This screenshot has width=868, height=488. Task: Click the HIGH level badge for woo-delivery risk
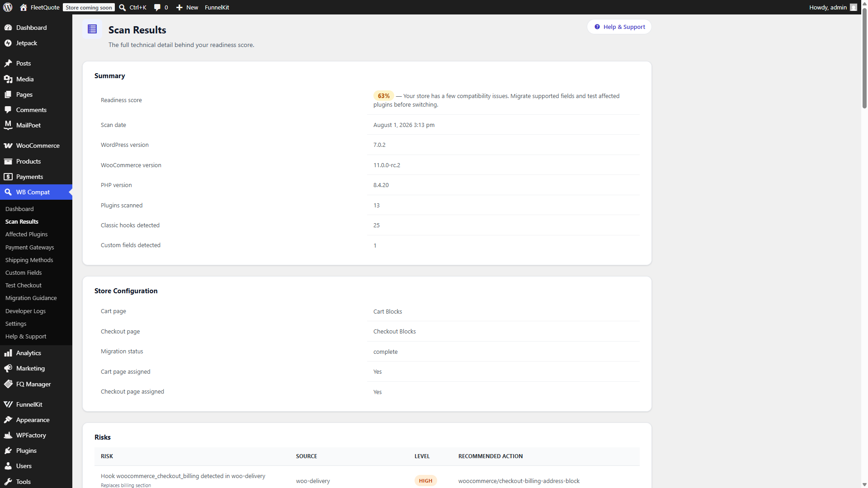coord(425,481)
